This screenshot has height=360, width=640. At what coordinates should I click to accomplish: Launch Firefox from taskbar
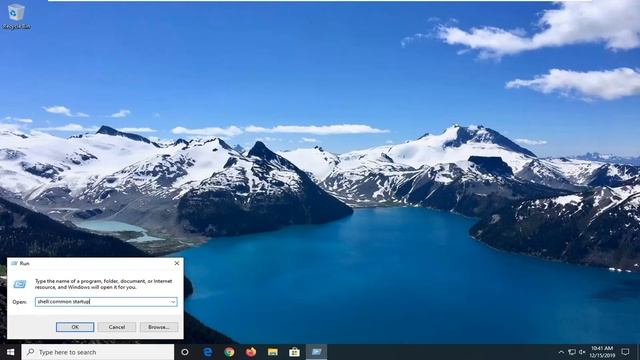(x=251, y=352)
